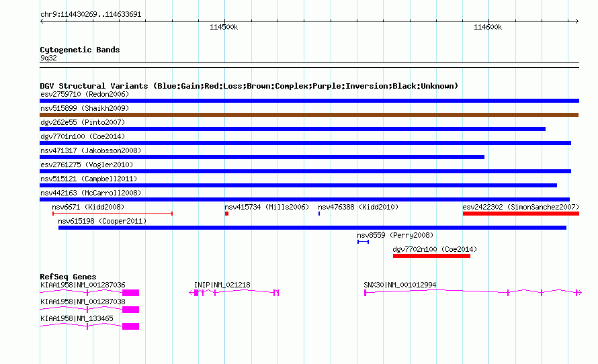Open the INIP|NM_021218 gene label
This screenshot has width=598, height=364.
[222, 285]
